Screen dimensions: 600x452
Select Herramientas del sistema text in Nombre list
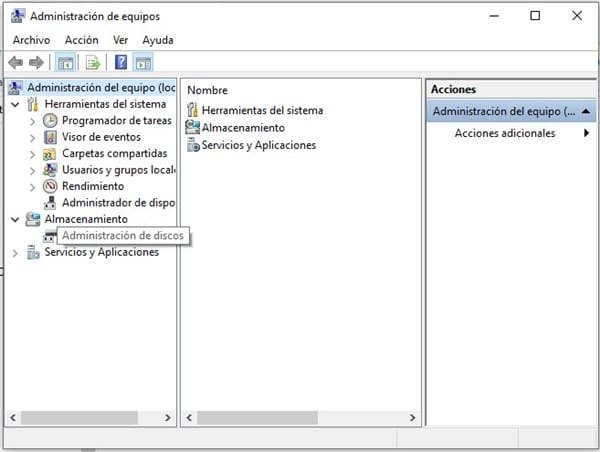262,111
